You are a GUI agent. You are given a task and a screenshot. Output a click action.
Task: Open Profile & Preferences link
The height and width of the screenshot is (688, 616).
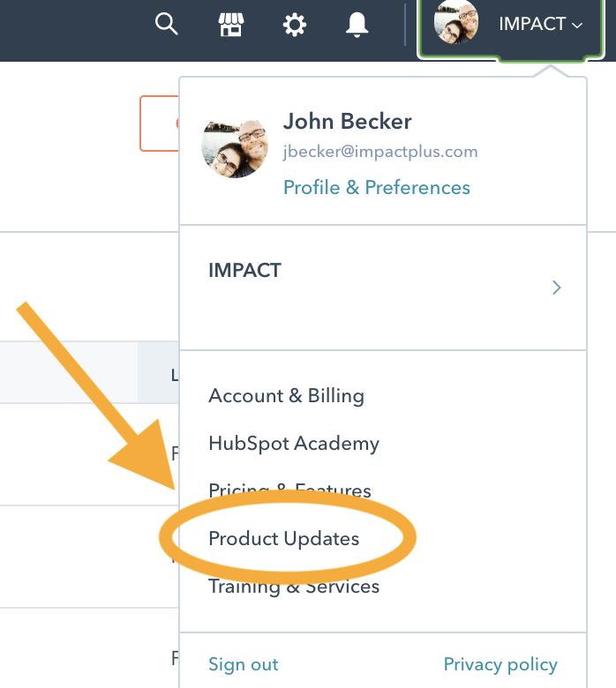tap(377, 187)
